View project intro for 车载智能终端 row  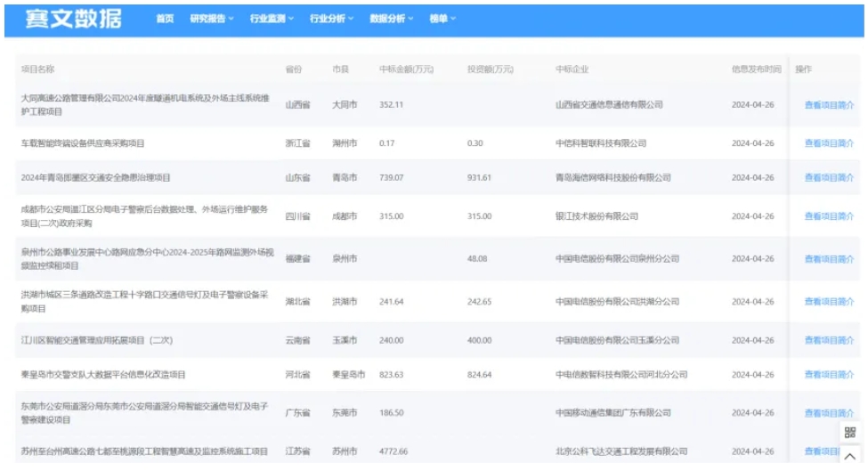(x=829, y=142)
